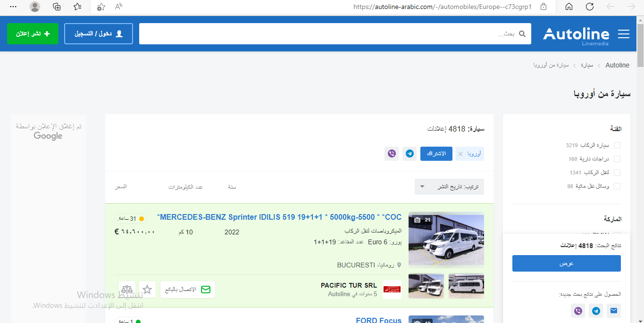Click the سيارة breadcrumb link

point(587,65)
